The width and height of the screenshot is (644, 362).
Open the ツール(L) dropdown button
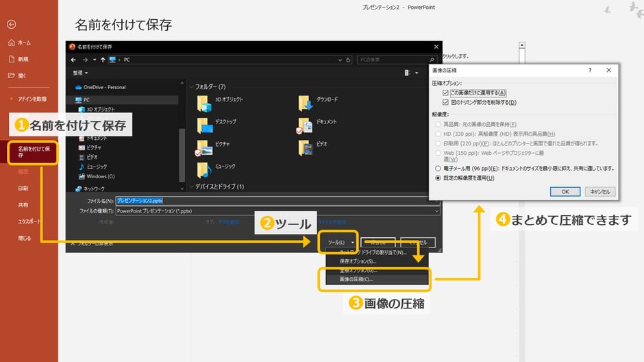340,242
